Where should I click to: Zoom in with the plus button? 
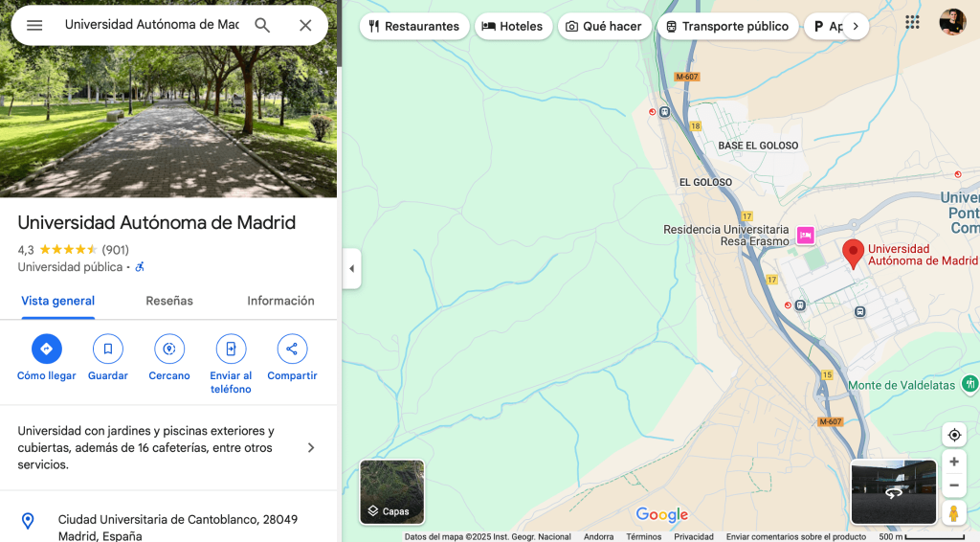tap(954, 462)
